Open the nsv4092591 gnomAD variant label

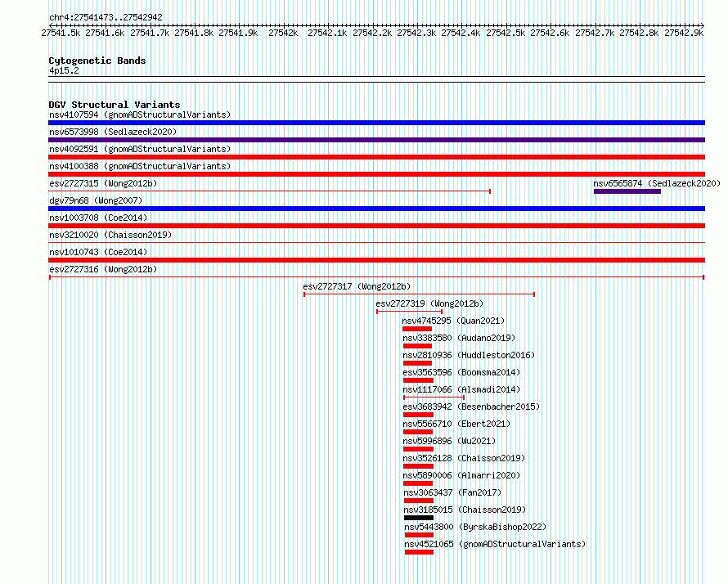(140, 149)
